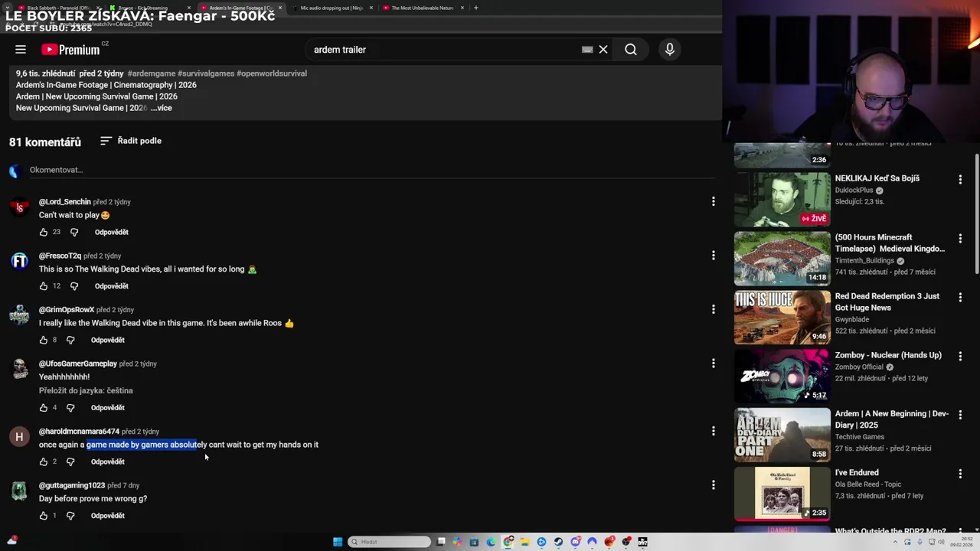The height and width of the screenshot is (551, 980).
Task: Open @guttagaming1023 avatar profile
Action: tap(19, 491)
